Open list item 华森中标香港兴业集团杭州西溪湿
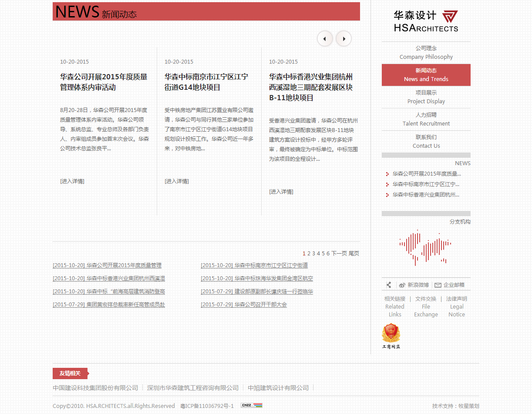This screenshot has width=532, height=414. click(109, 278)
